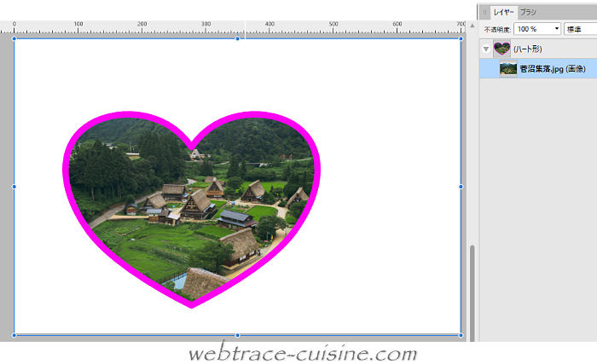Click the opacity percentage value field

click(x=532, y=29)
